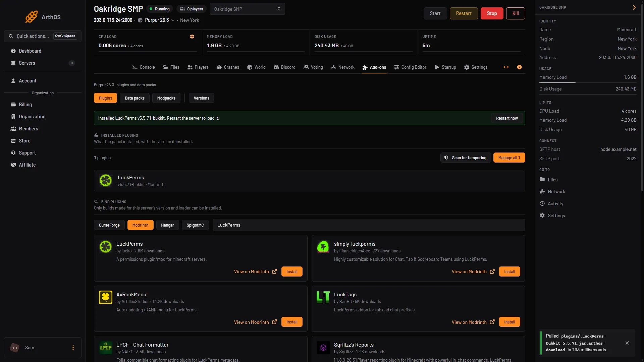Open CPU load settings gear icon
The height and width of the screenshot is (362, 644).
pyautogui.click(x=192, y=37)
